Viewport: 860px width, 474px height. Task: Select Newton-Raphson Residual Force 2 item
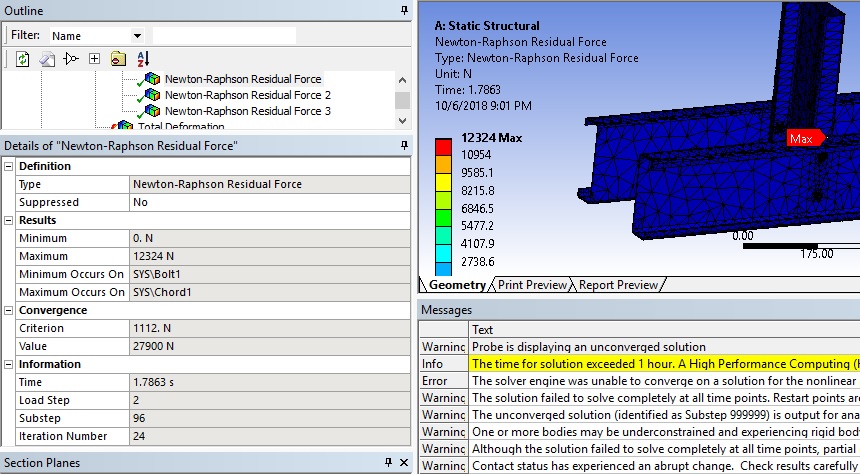tap(248, 95)
